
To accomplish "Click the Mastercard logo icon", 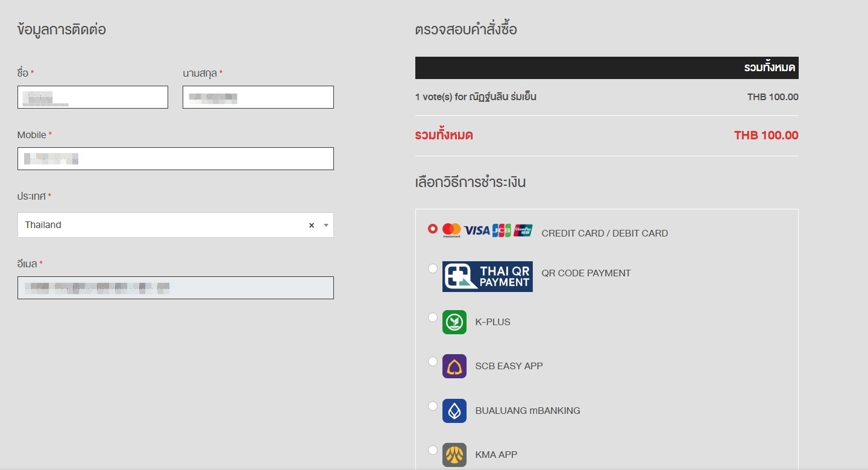I will tap(451, 230).
